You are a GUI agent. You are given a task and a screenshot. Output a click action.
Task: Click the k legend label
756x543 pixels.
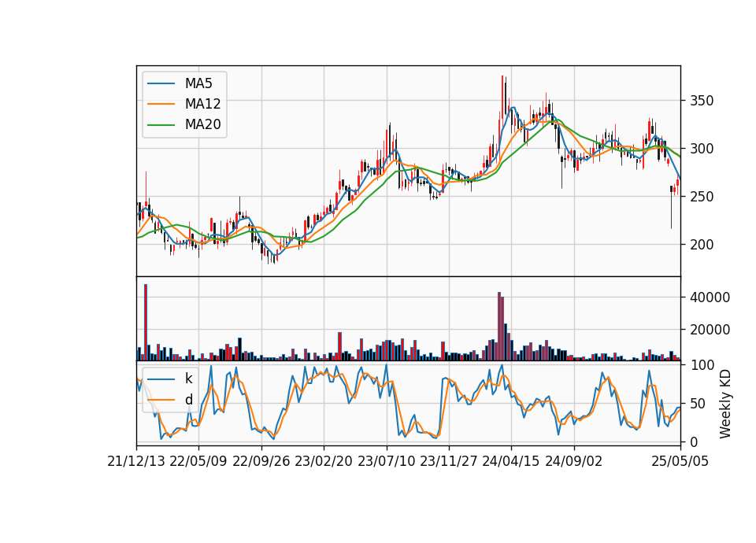(188, 379)
